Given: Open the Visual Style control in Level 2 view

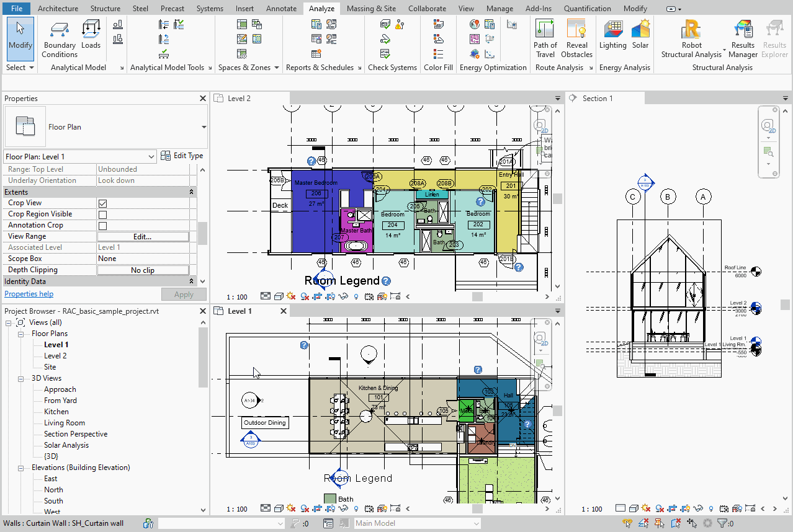Looking at the screenshot, I should pos(279,296).
